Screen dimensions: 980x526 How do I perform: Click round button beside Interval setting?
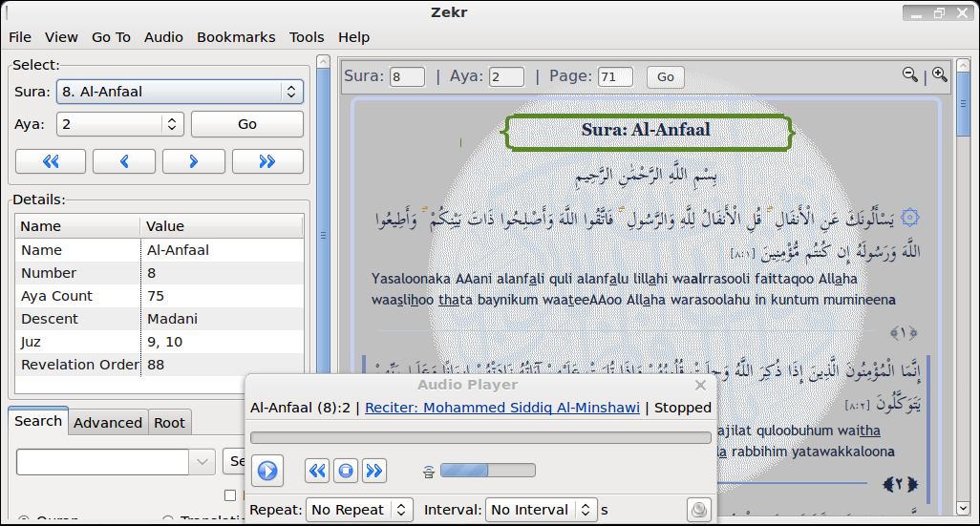pos(699,510)
